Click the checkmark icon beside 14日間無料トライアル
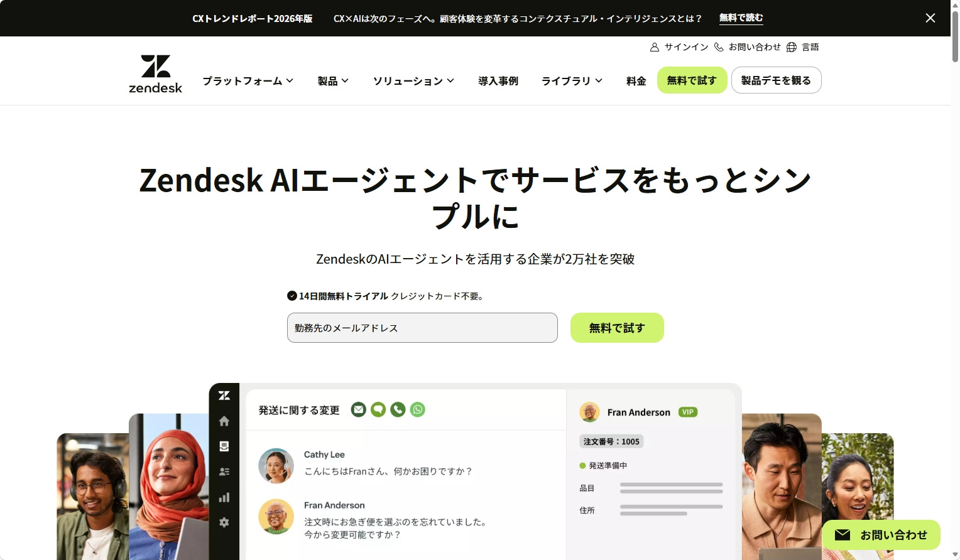This screenshot has width=960, height=560. pos(292,296)
